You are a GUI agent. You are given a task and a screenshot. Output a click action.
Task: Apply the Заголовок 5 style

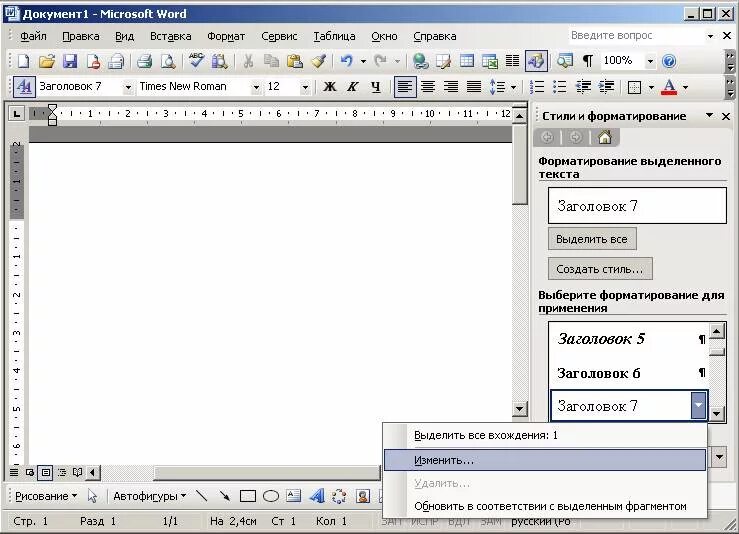pos(629,339)
